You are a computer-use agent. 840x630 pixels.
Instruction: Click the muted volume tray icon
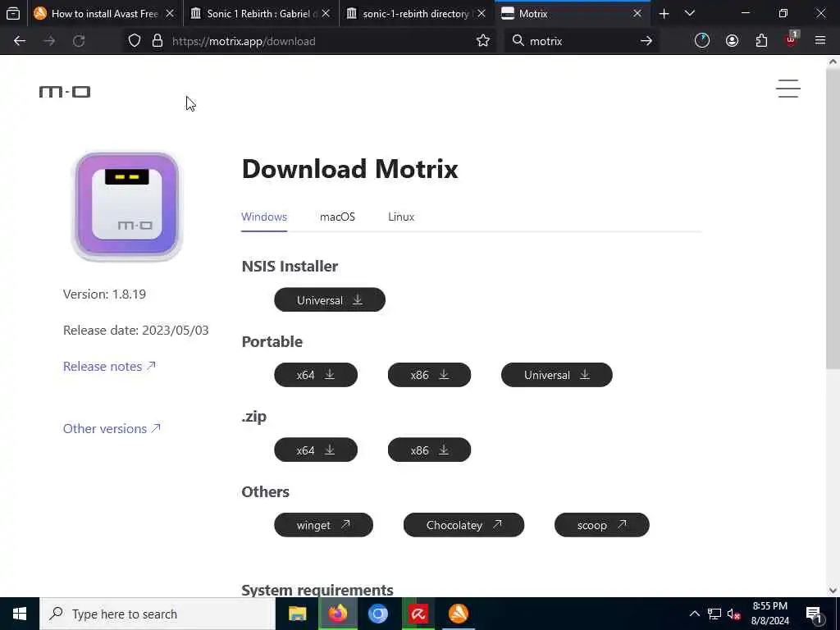[x=734, y=614]
